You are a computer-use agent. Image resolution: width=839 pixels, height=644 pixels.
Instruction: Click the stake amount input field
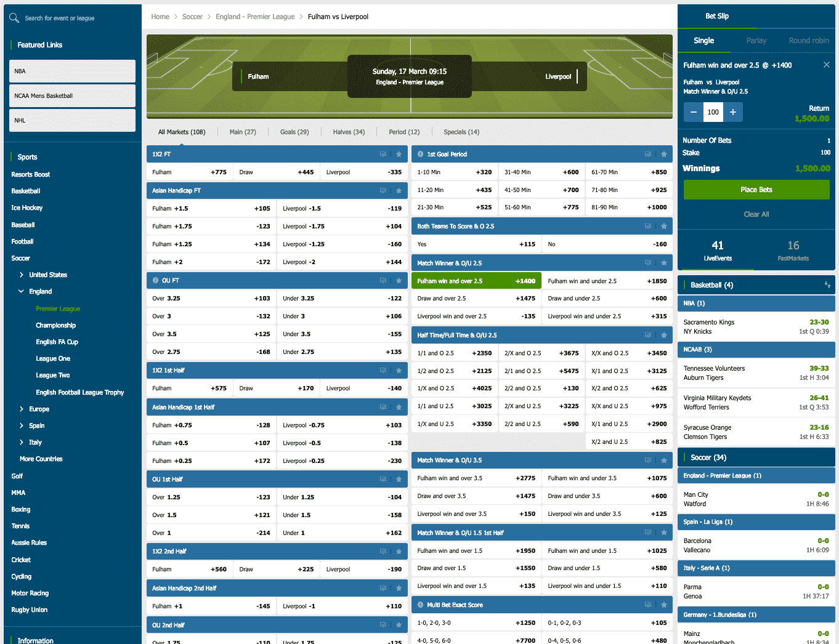point(713,112)
